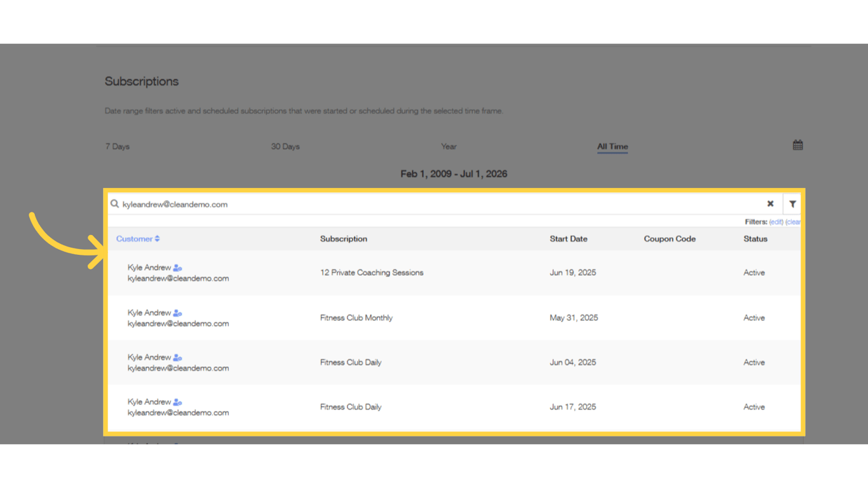Click the Year time range option
868x488 pixels.
point(449,146)
